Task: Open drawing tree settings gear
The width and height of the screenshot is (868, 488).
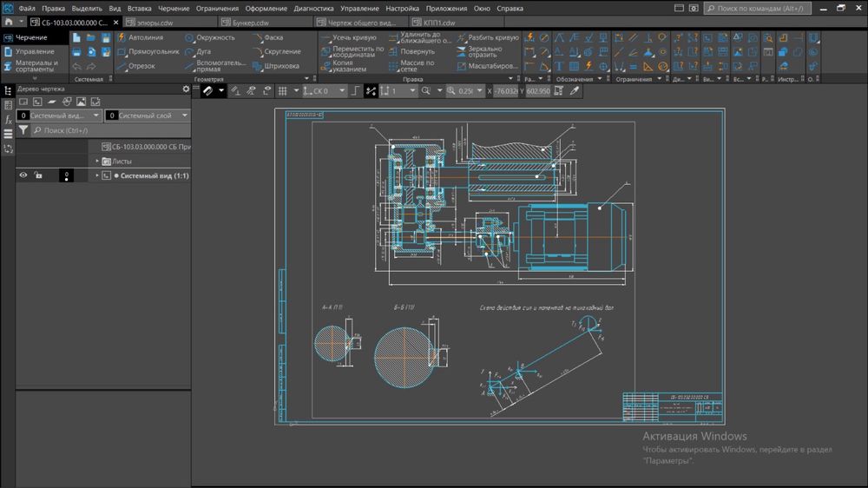Action: (185, 89)
